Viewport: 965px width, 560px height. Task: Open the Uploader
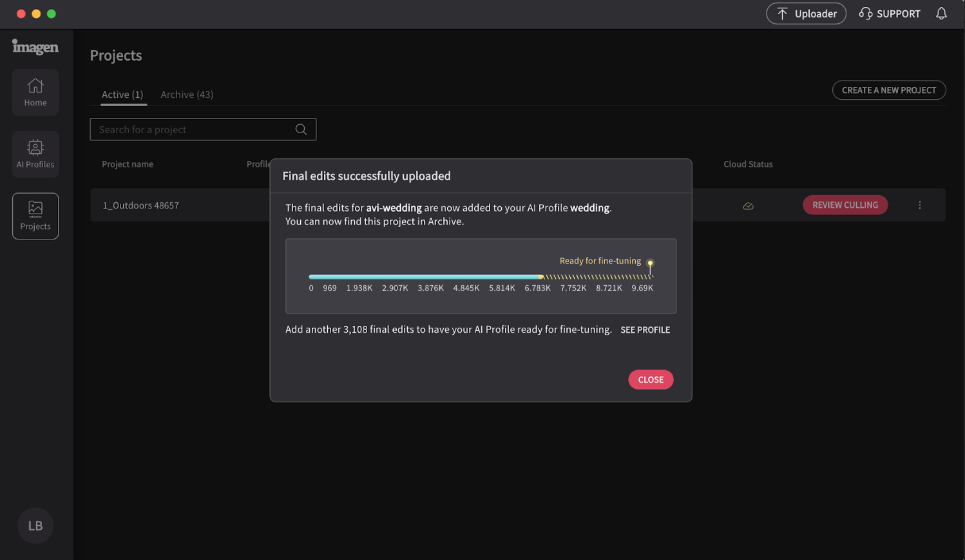(x=806, y=14)
